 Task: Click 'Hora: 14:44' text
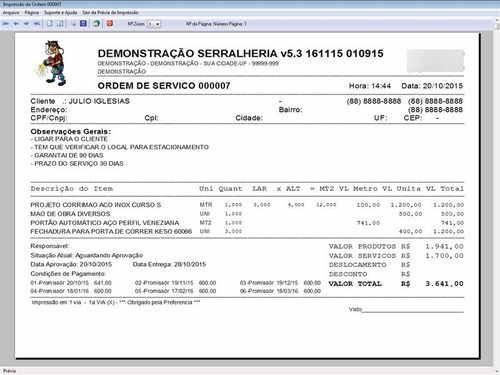tap(370, 86)
